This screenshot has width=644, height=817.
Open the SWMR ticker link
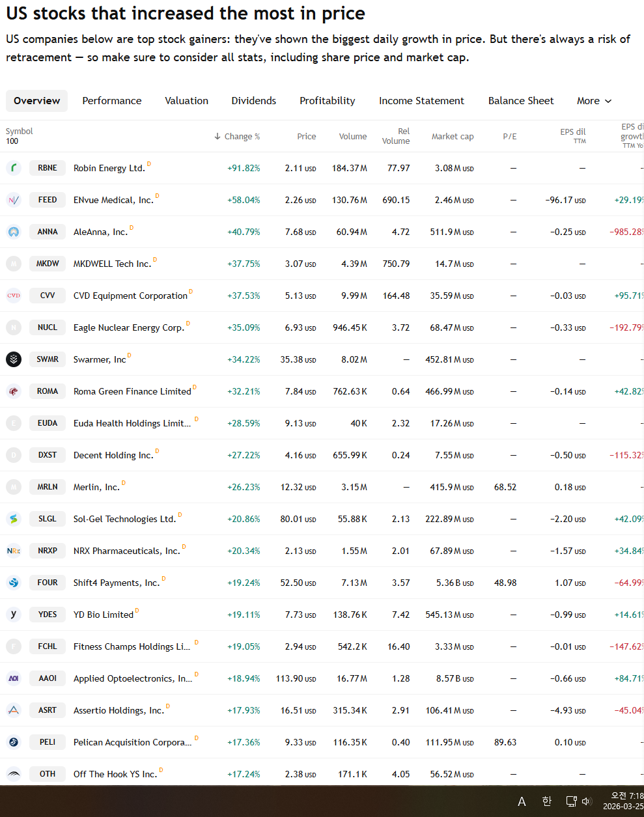click(x=48, y=359)
